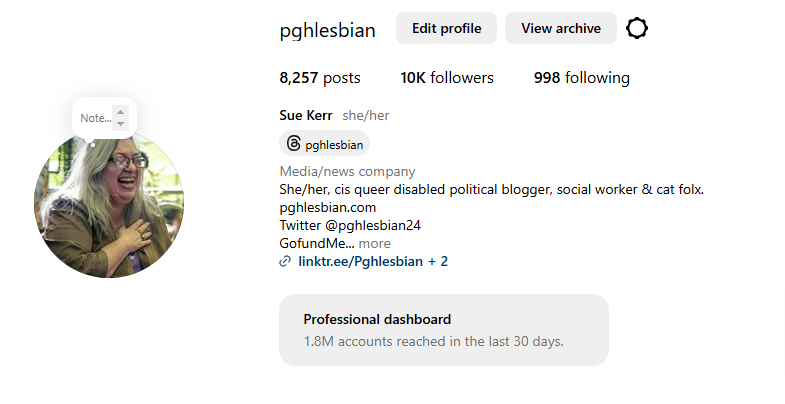Expand bio with the more link
785x404 pixels.
375,243
